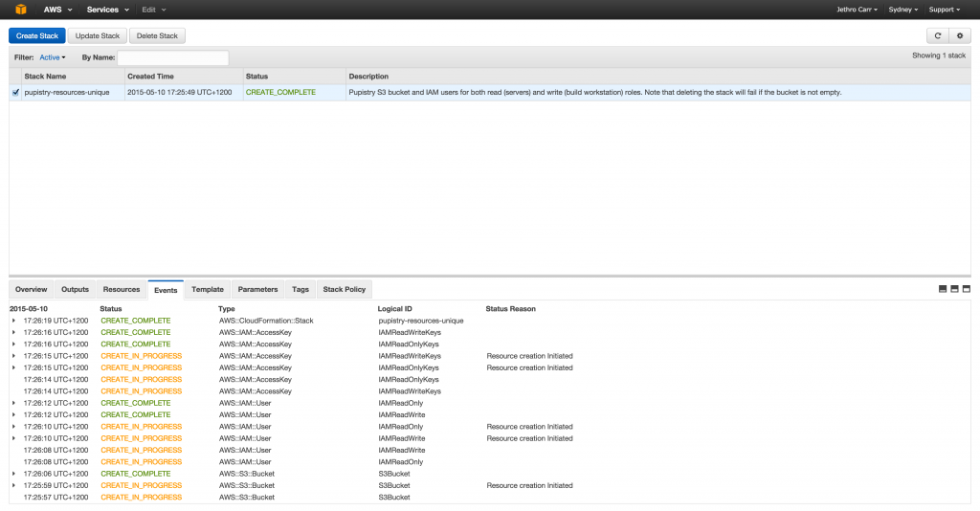Switch to the Resources tab

122,289
